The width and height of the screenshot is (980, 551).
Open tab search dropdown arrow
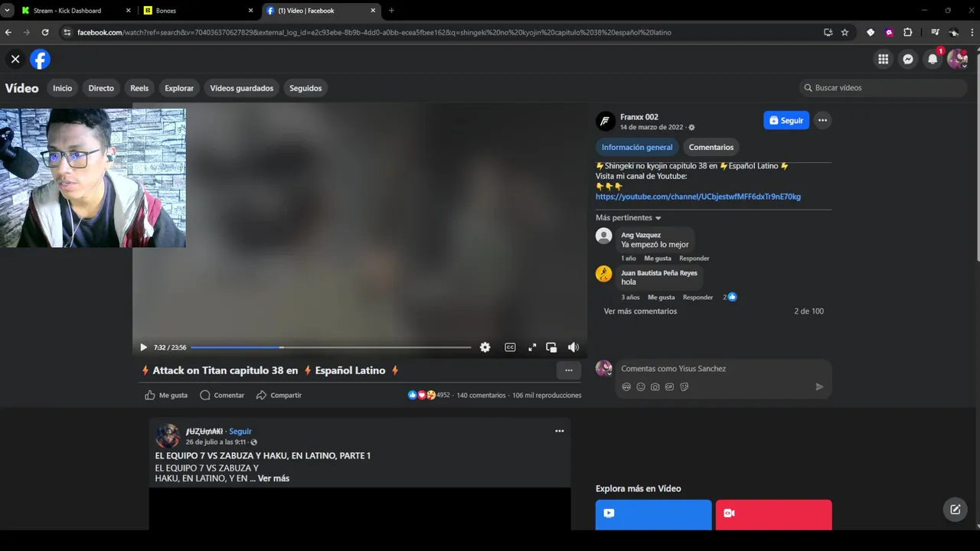coord(7,11)
